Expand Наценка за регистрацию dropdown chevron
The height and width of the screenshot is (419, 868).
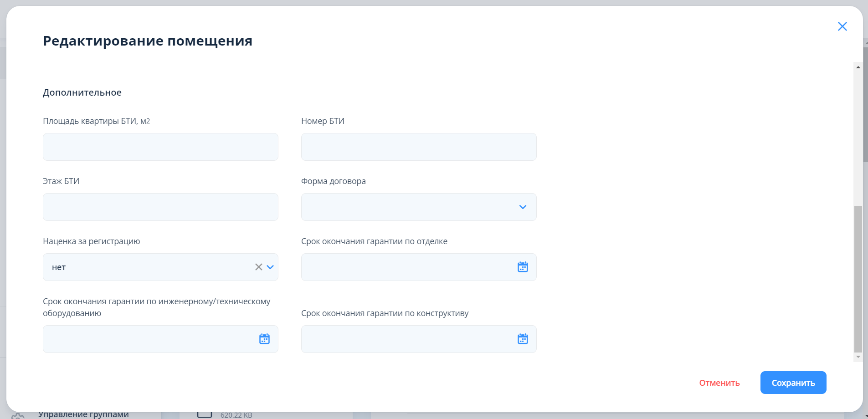click(x=270, y=267)
